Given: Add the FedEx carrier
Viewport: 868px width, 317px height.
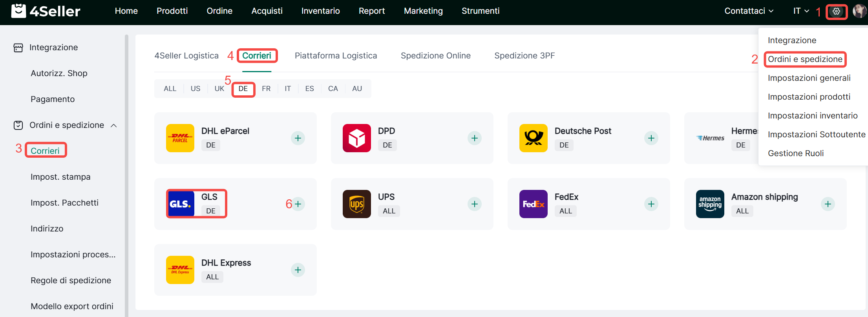Looking at the screenshot, I should point(651,204).
